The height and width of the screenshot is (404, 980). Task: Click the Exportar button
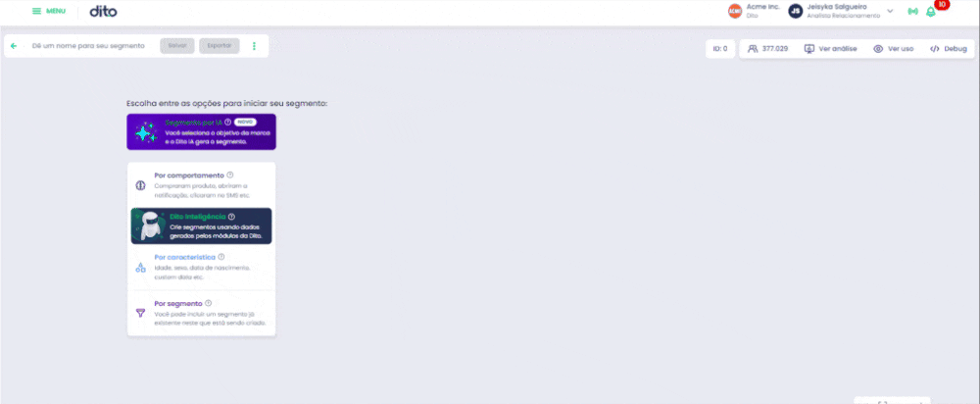220,46
